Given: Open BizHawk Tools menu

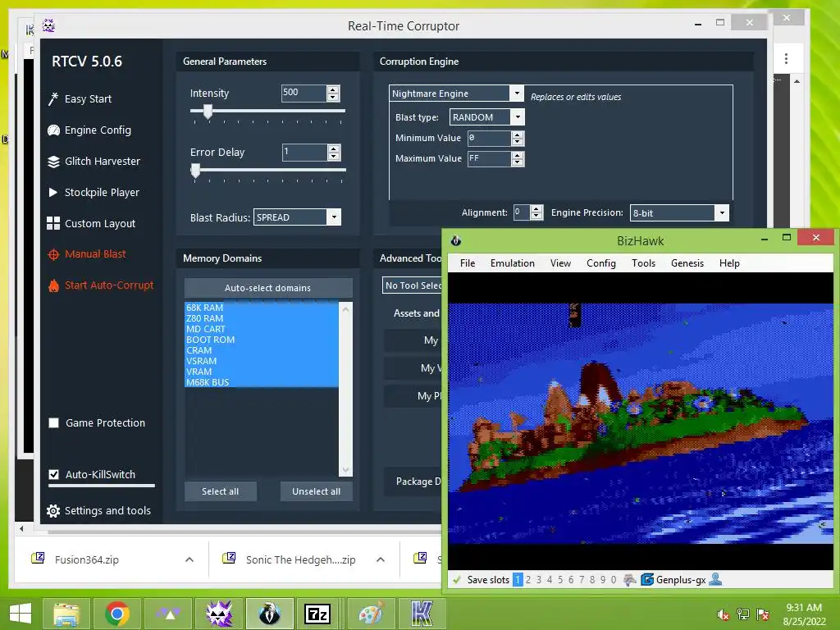Looking at the screenshot, I should click(643, 263).
